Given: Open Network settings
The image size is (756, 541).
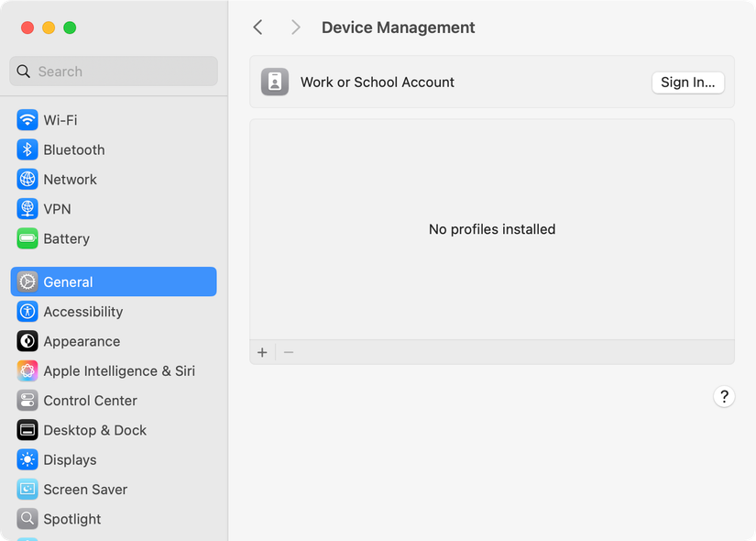Looking at the screenshot, I should coord(27,179).
